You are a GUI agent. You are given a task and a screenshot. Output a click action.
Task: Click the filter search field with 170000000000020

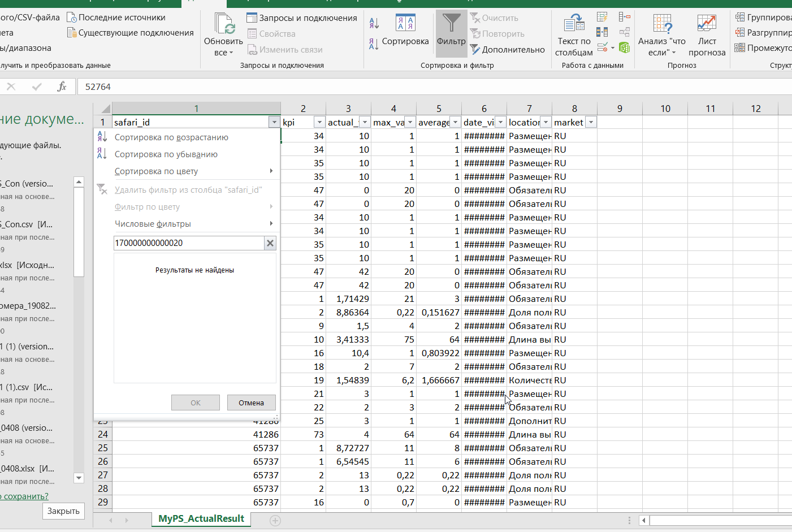tap(189, 243)
